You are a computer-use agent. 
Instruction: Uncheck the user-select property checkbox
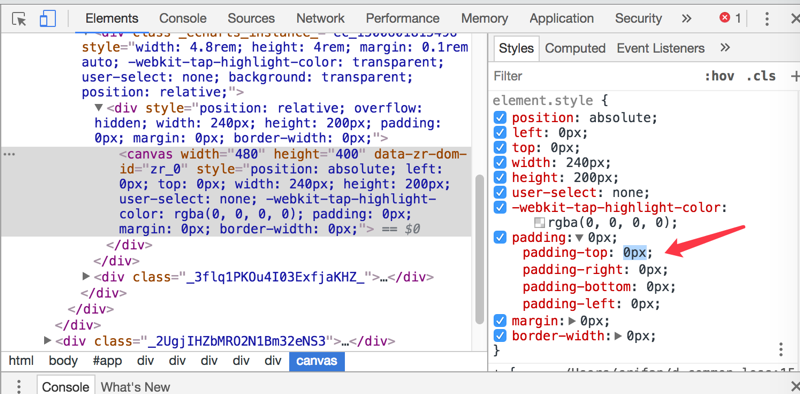pos(500,192)
